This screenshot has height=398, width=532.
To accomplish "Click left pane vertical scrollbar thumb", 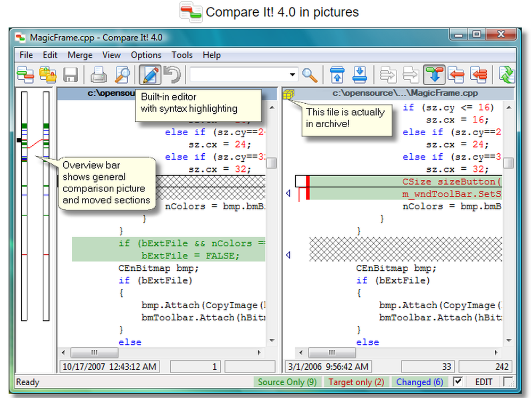I will point(272,163).
